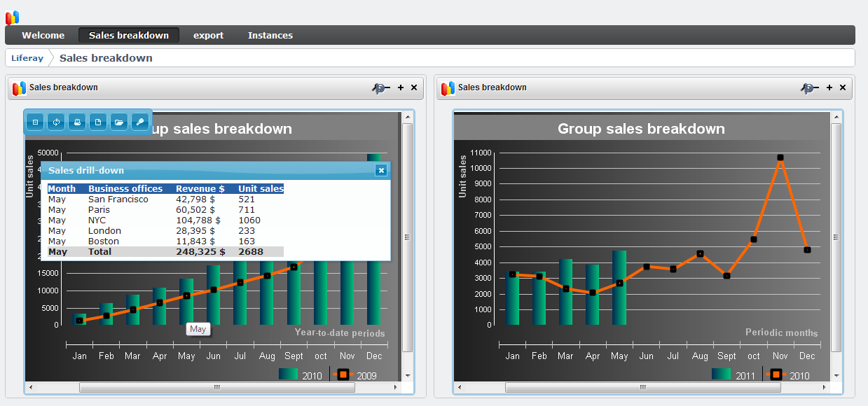
Task: Click the oct data point on right chart
Action: coord(754,239)
